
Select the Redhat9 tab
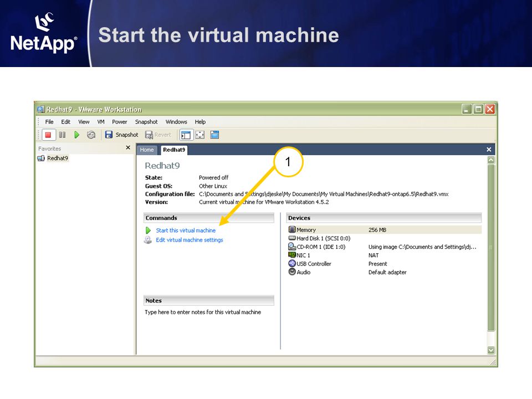click(x=174, y=150)
